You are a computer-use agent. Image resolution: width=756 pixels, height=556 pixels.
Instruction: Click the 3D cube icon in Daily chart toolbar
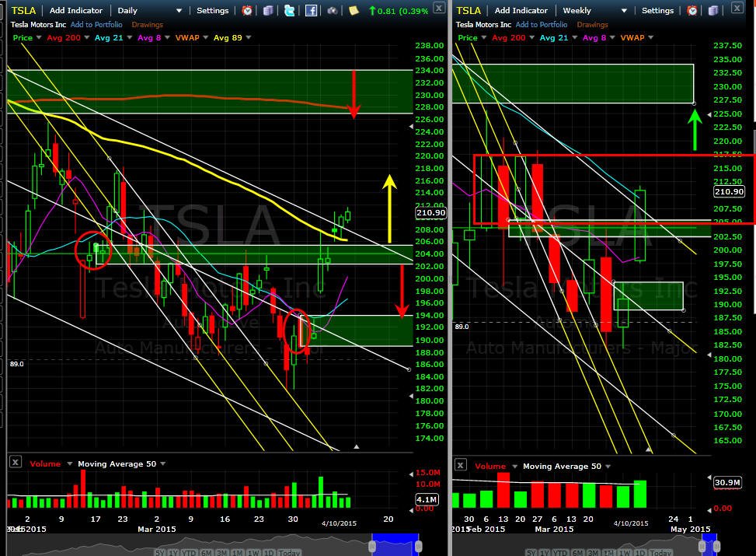pyautogui.click(x=268, y=10)
